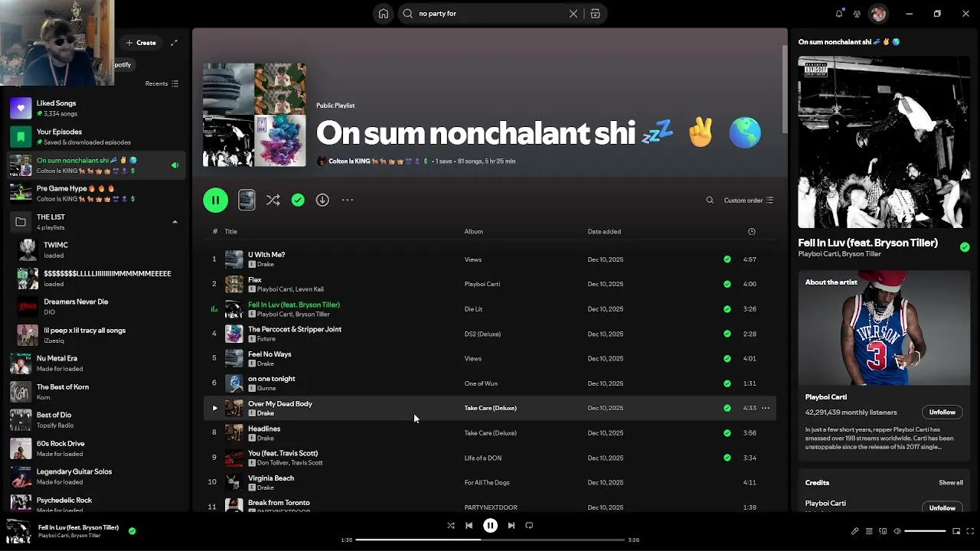The width and height of the screenshot is (980, 551).
Task: Toggle liked check for Feel No Ways
Action: point(727,358)
